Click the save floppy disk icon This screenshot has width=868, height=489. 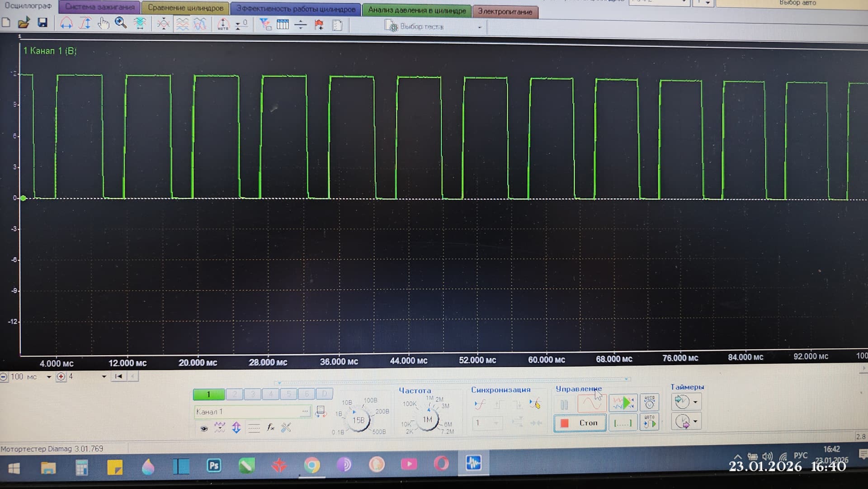click(x=42, y=23)
